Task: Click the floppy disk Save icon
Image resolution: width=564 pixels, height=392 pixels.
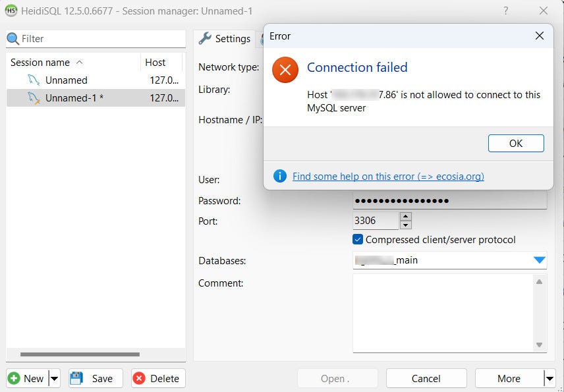Action: (76, 378)
